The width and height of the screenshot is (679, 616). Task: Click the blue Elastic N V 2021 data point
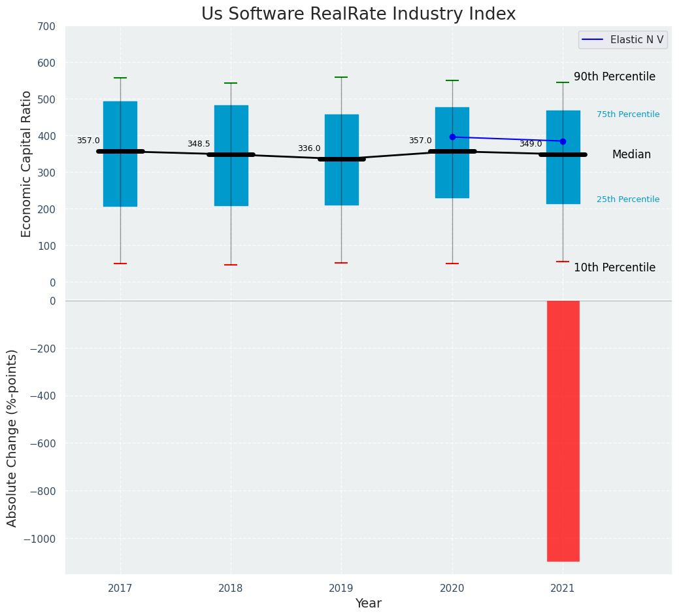pos(563,142)
